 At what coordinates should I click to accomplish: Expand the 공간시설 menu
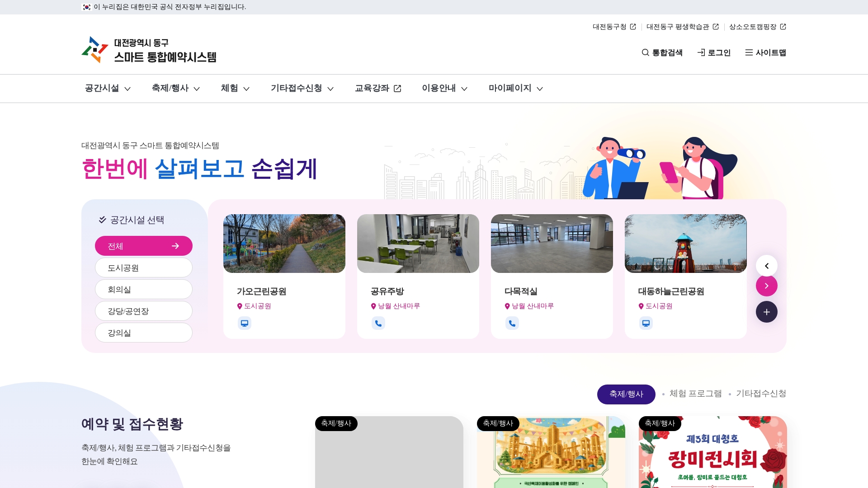(x=108, y=88)
